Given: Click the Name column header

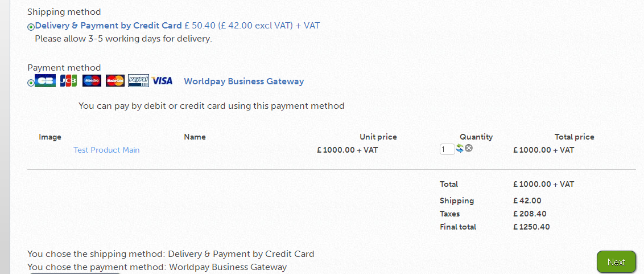Looking at the screenshot, I should point(195,137).
